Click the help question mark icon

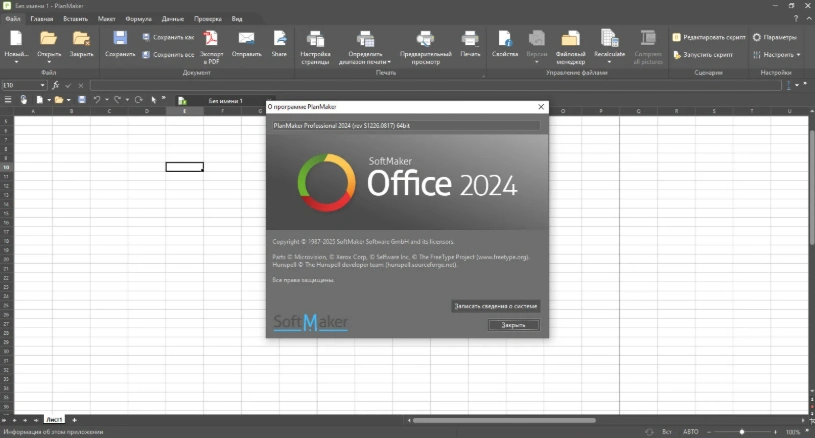click(x=796, y=19)
